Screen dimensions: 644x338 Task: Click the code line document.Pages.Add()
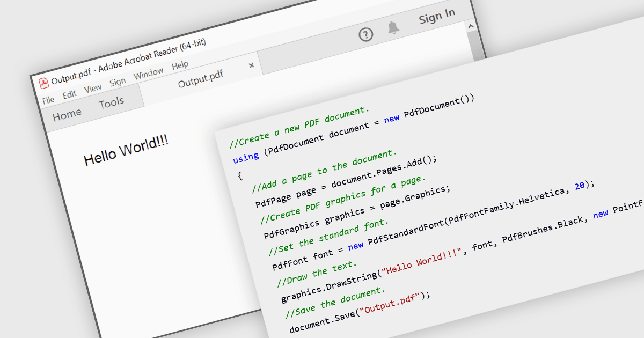click(x=384, y=172)
